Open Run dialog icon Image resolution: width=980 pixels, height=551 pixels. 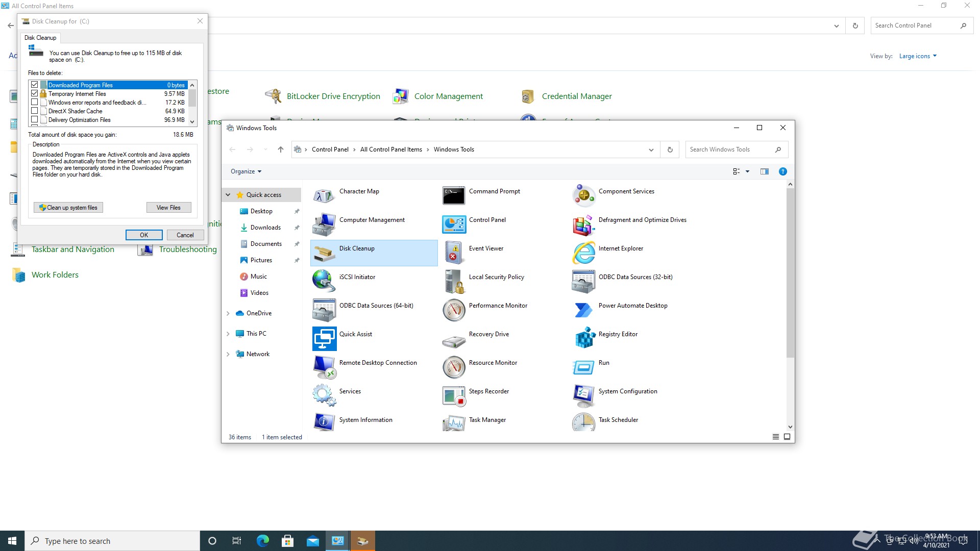[x=583, y=367]
